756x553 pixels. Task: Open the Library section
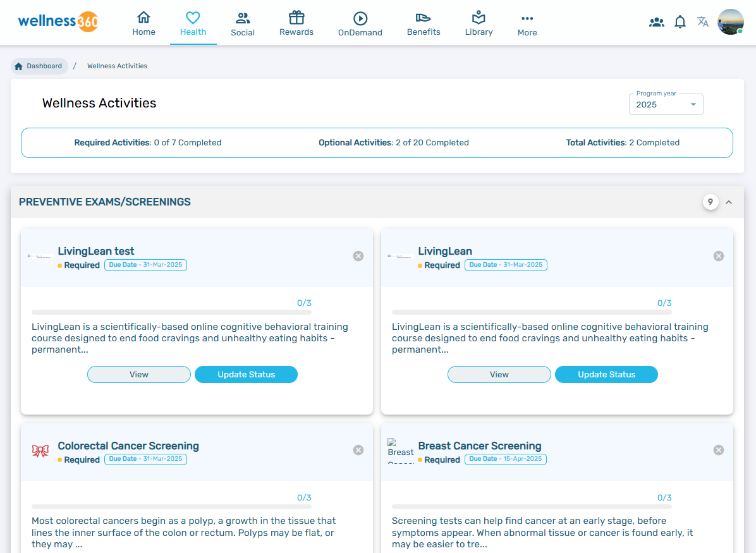[x=479, y=23]
